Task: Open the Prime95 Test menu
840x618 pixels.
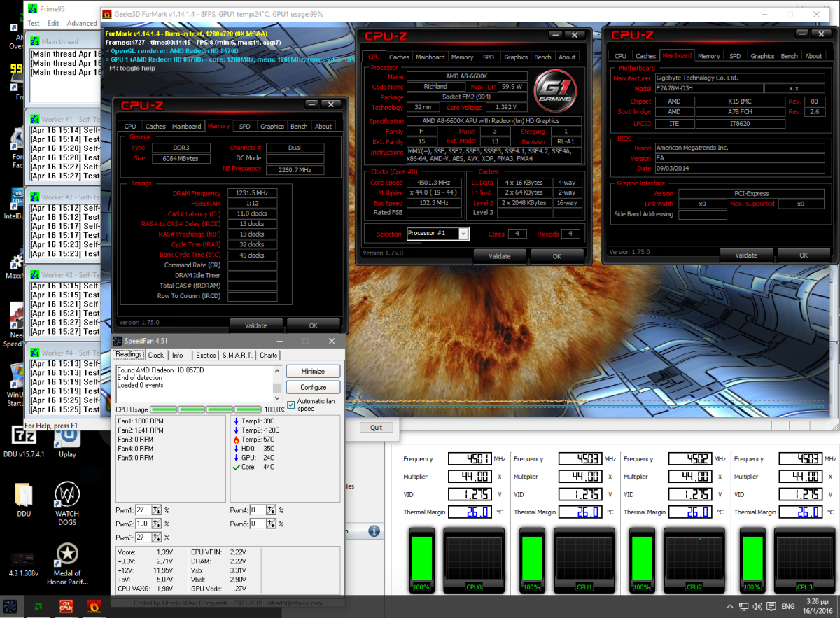Action: point(34,23)
